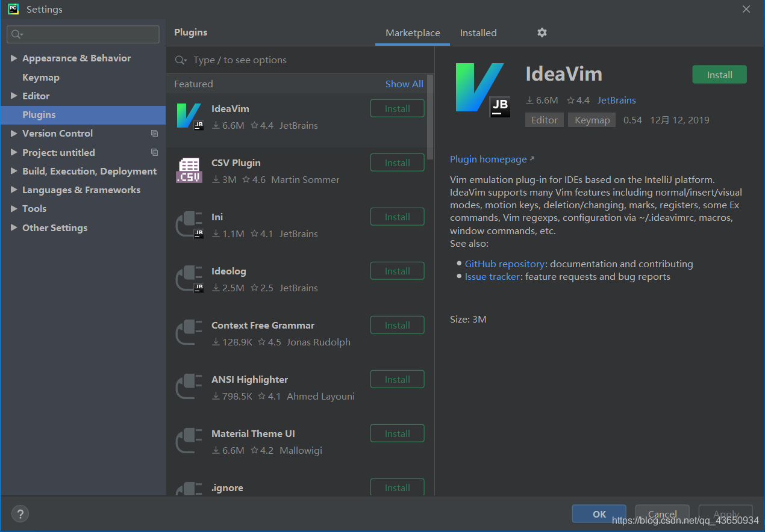Open the GitHub repository link

click(505, 264)
